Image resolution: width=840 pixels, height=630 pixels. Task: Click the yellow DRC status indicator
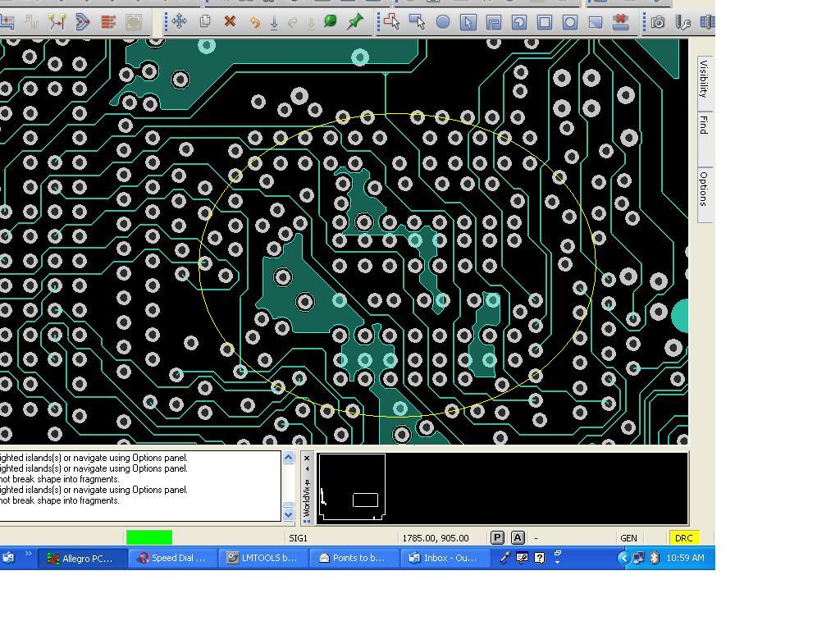[x=683, y=538]
